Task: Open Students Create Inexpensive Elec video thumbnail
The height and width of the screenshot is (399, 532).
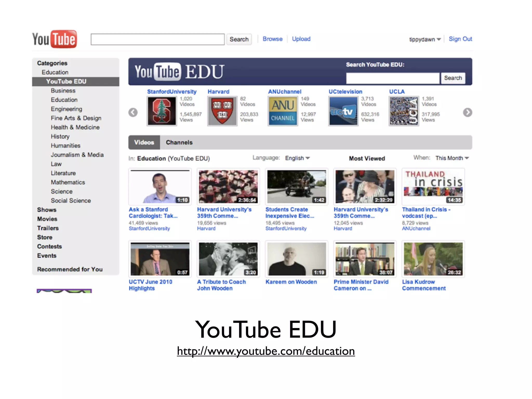Action: [297, 187]
